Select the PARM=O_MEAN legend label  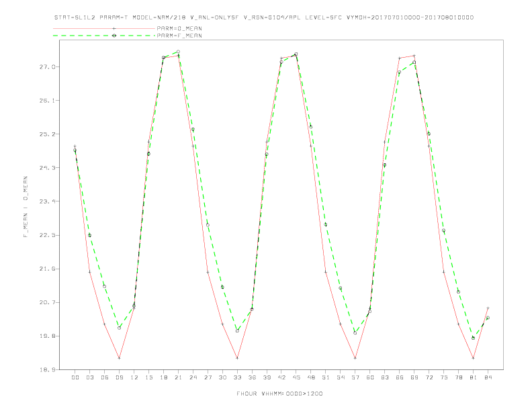[x=179, y=28]
